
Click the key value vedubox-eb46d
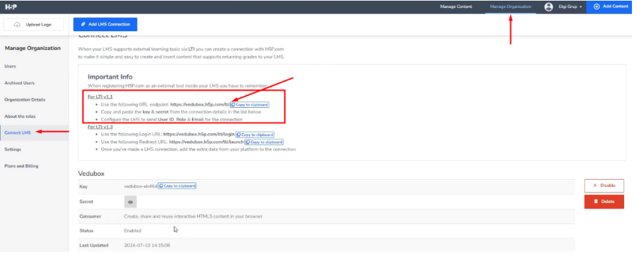coord(140,186)
